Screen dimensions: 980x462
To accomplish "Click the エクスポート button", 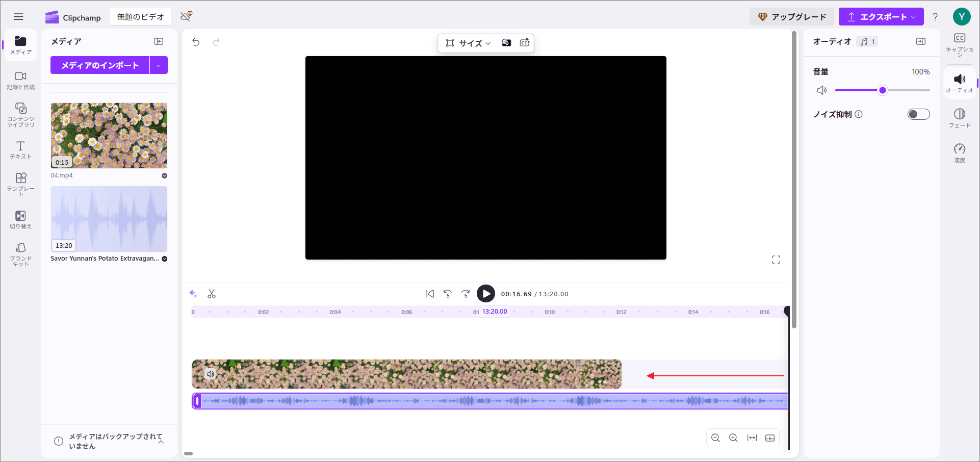I will point(881,17).
